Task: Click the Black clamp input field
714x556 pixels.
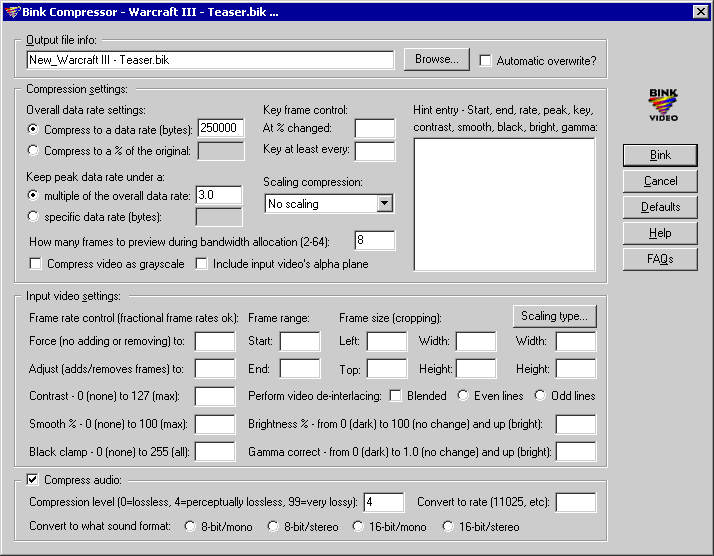Action: click(215, 452)
